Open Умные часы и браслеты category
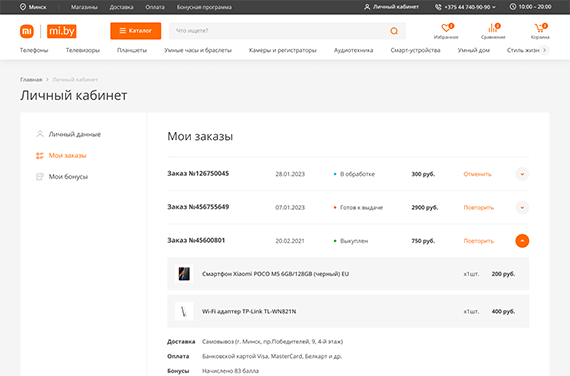The height and width of the screenshot is (376, 570). (198, 50)
